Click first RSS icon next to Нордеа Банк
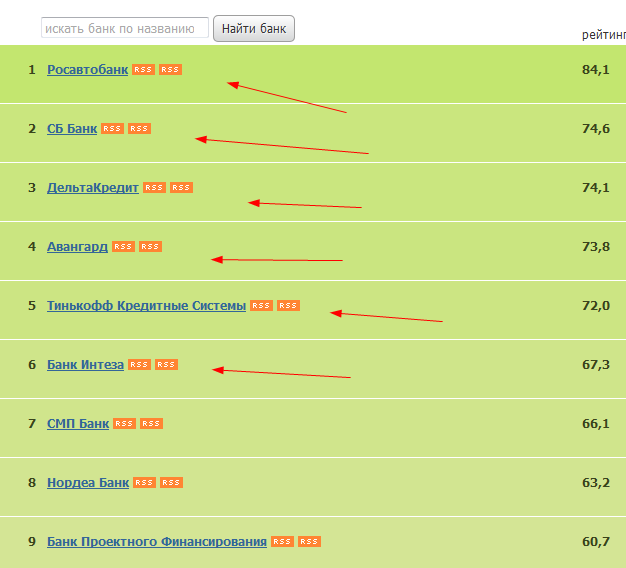Viewport: 626px width, 568px height. [144, 483]
